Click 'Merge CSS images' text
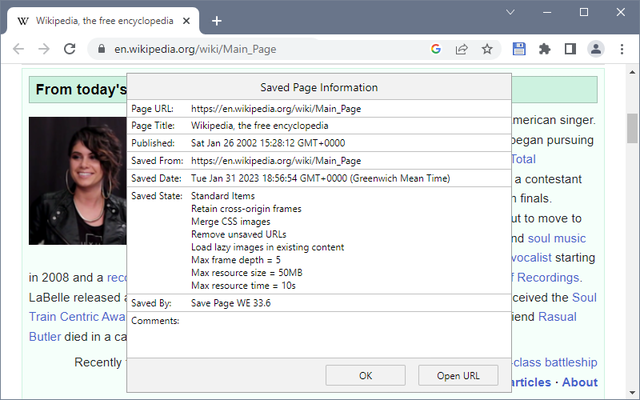Image resolution: width=640 pixels, height=400 pixels. pos(231,222)
